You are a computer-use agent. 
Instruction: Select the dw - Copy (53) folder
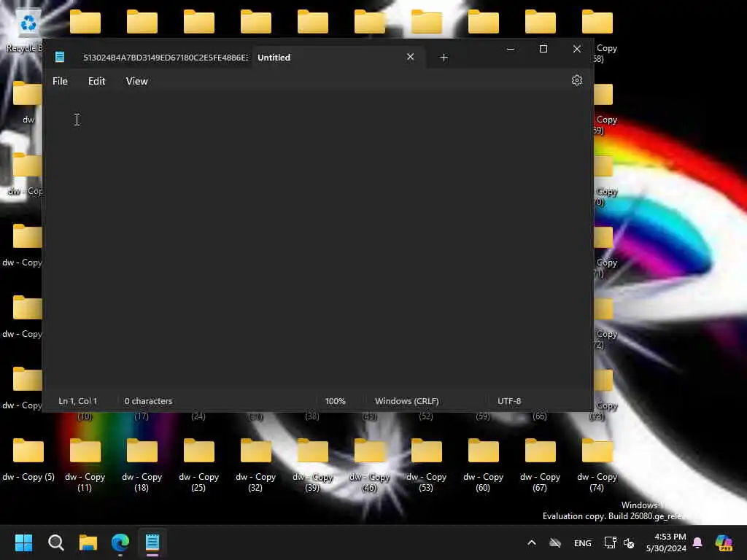(426, 465)
